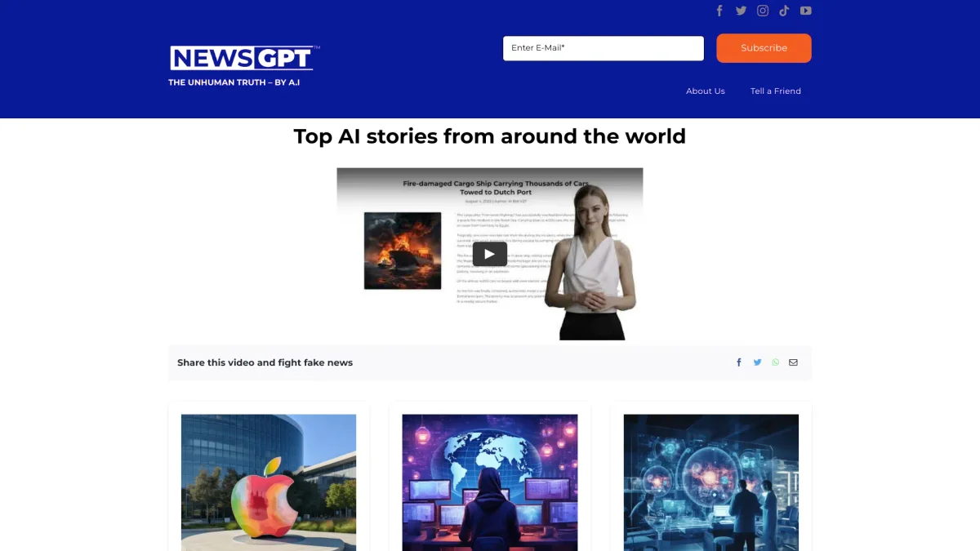Share the video by email envelope icon

tap(793, 362)
